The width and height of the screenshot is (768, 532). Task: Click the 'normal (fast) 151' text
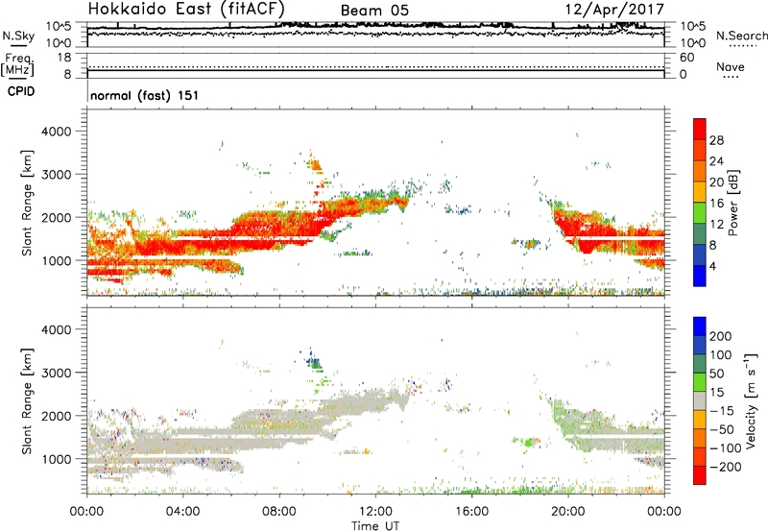point(145,95)
